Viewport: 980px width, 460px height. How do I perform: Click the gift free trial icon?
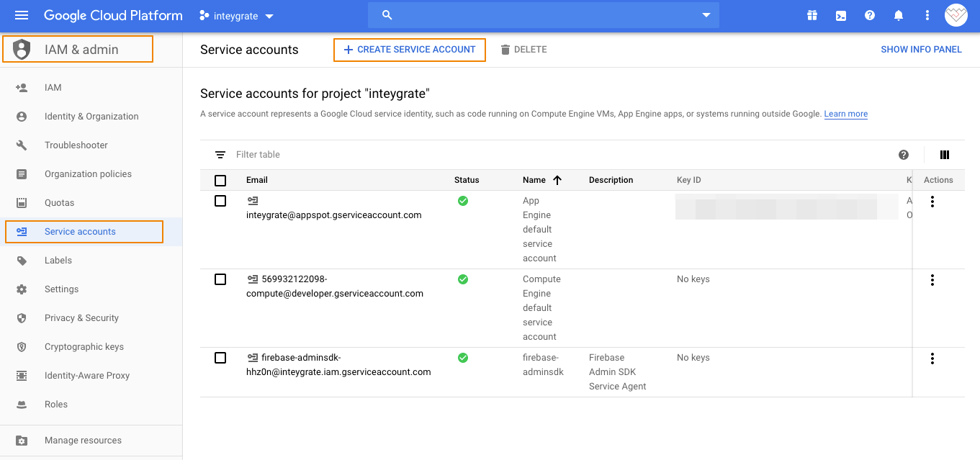(812, 15)
